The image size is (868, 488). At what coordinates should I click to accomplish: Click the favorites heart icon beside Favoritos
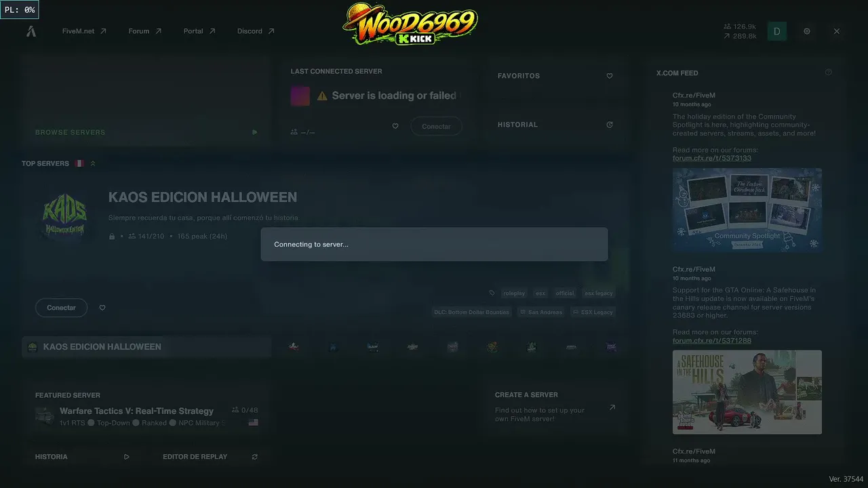[x=610, y=76]
